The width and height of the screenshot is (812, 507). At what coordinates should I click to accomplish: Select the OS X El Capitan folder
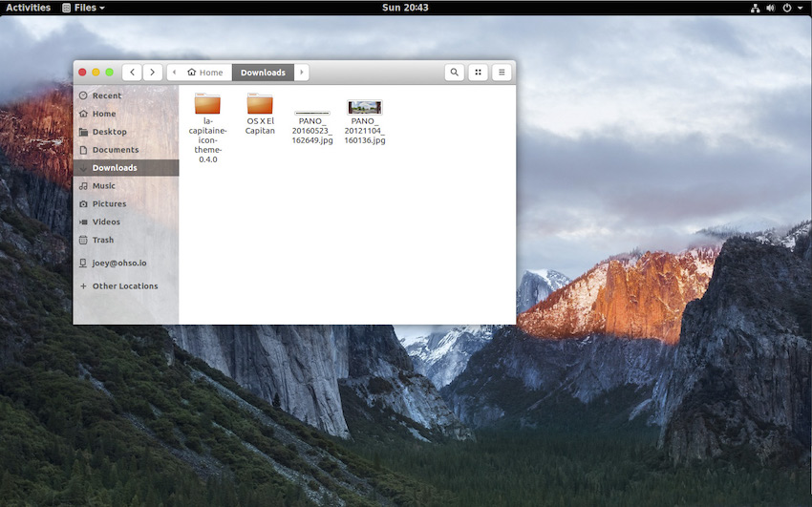260,105
